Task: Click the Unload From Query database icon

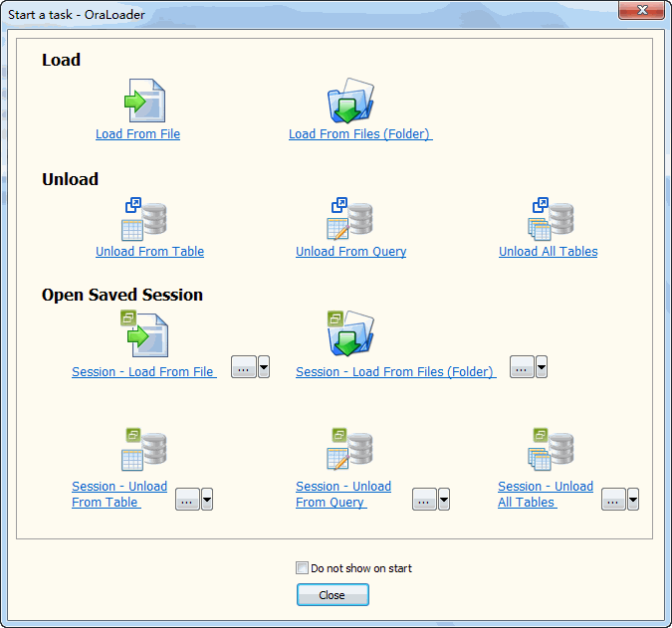Action: (x=349, y=219)
